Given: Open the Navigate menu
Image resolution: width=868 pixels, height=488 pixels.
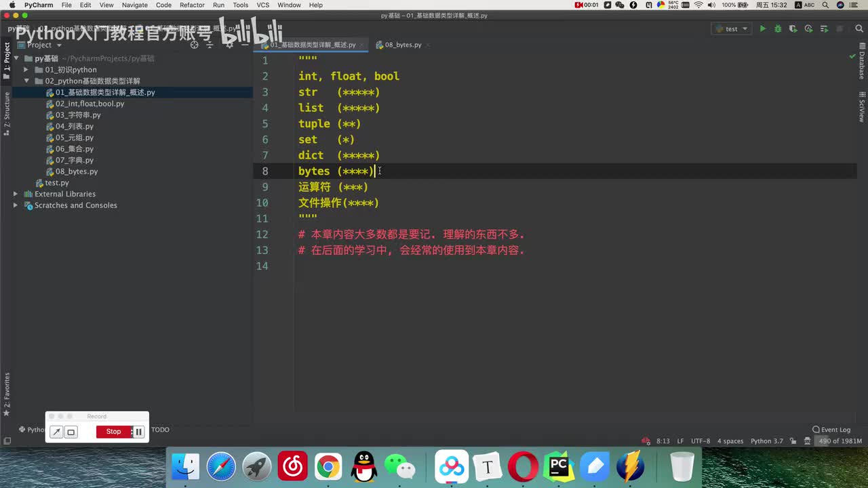Looking at the screenshot, I should 134,5.
